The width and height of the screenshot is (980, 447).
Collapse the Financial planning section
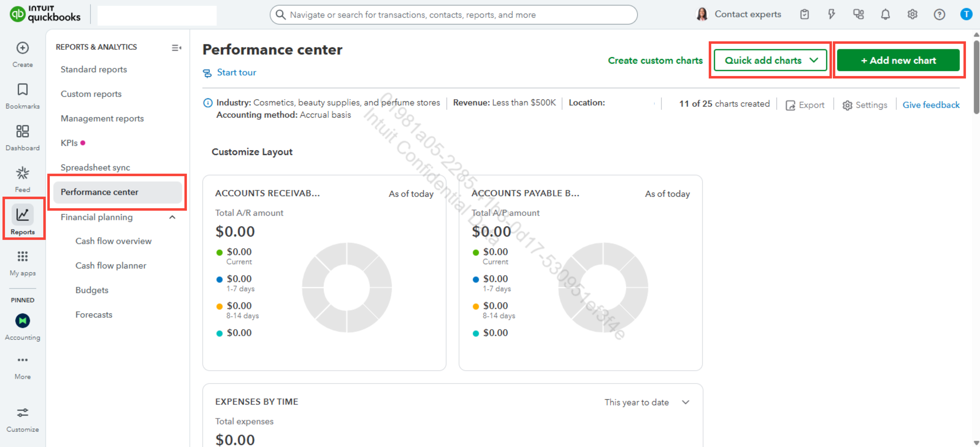point(172,217)
